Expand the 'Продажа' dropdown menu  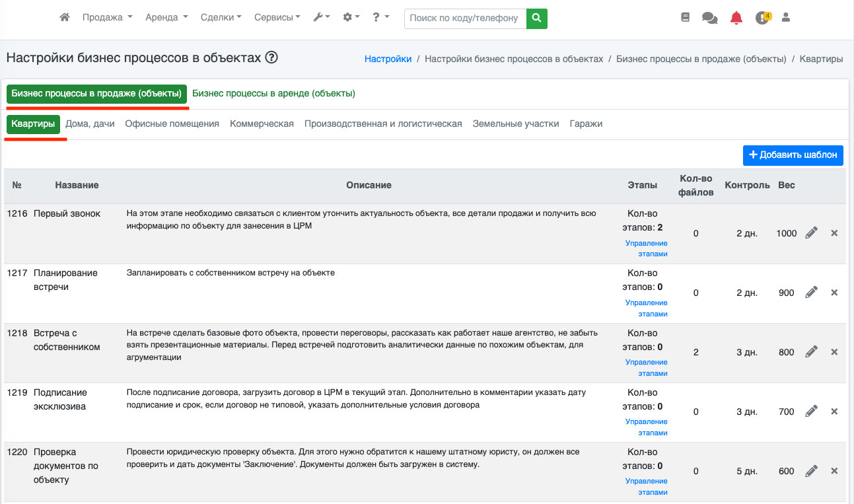pyautogui.click(x=107, y=18)
